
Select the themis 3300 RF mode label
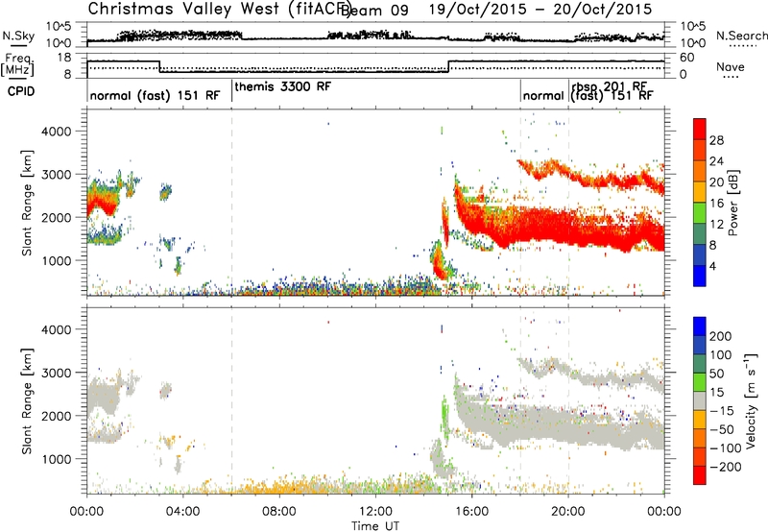click(283, 86)
